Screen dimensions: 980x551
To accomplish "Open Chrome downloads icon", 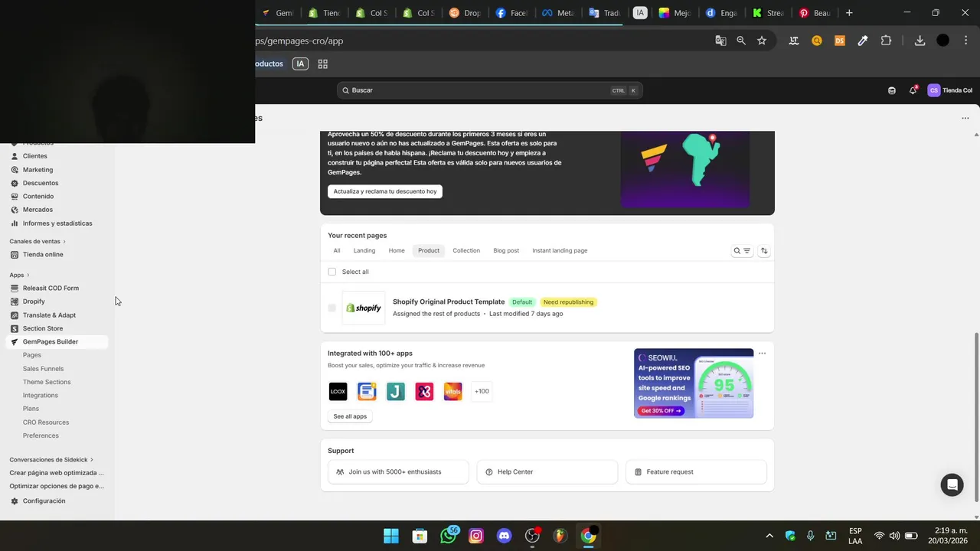I will tap(920, 41).
